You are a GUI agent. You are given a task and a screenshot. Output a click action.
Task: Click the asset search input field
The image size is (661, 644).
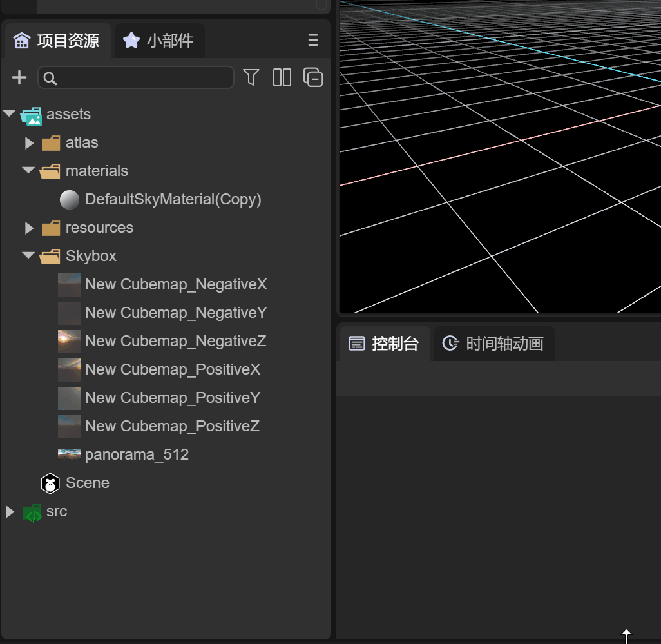(x=142, y=78)
